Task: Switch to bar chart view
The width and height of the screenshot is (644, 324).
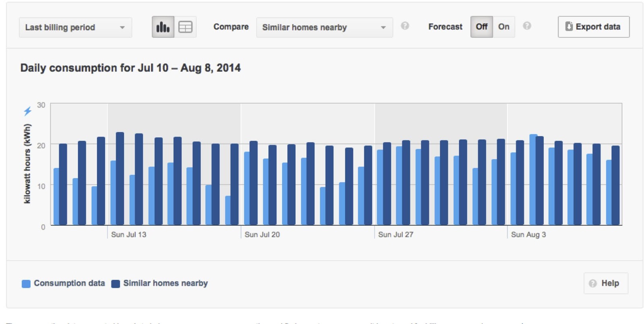Action: (163, 27)
